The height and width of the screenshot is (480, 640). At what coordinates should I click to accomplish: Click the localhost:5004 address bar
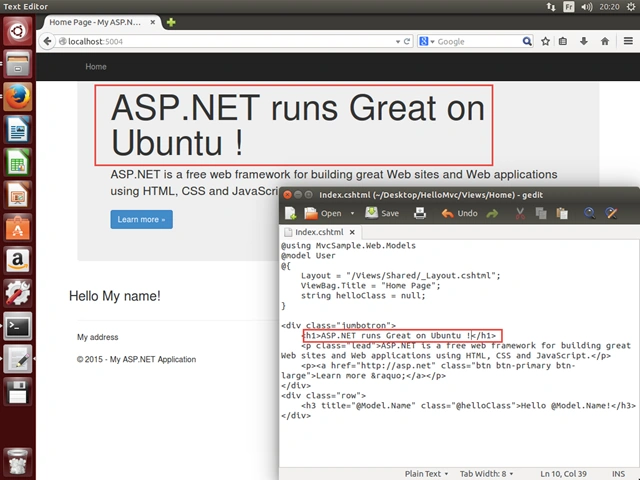(229, 41)
